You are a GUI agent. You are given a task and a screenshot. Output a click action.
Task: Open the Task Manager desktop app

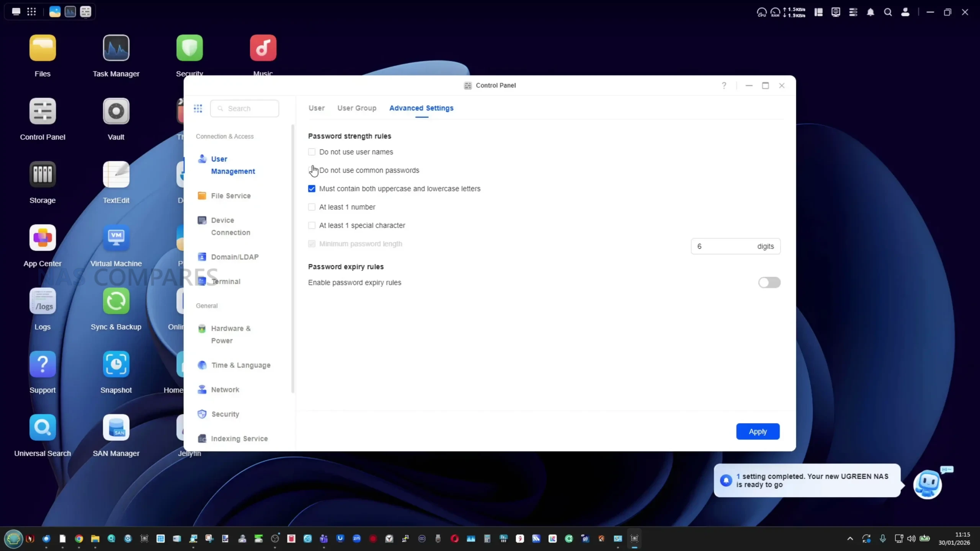pyautogui.click(x=116, y=48)
